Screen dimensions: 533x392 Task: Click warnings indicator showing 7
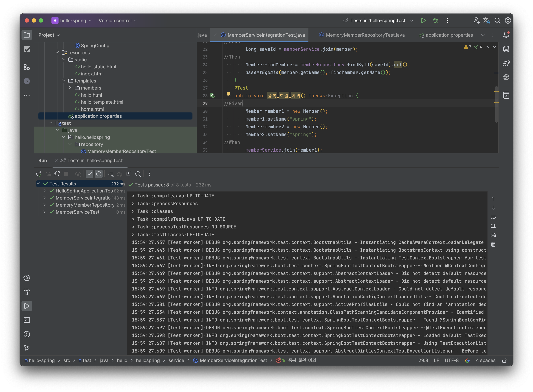click(x=467, y=47)
